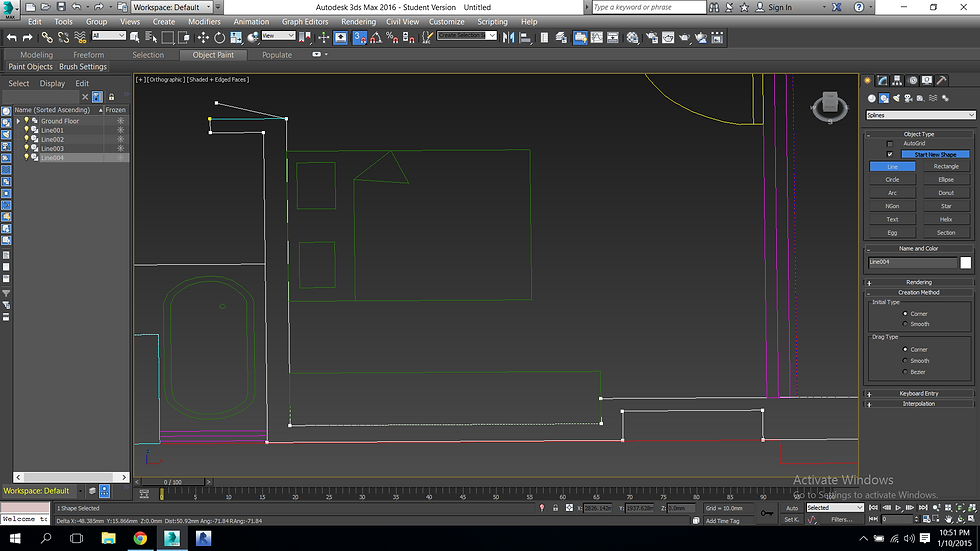Open the Scripting menu
Image resolution: width=980 pixels, height=551 pixels.
point(492,21)
